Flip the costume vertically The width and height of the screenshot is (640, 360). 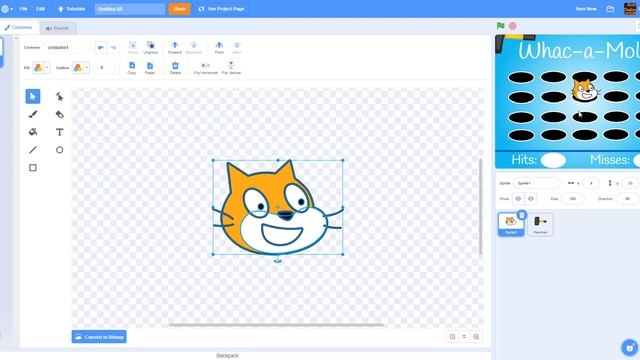231,68
